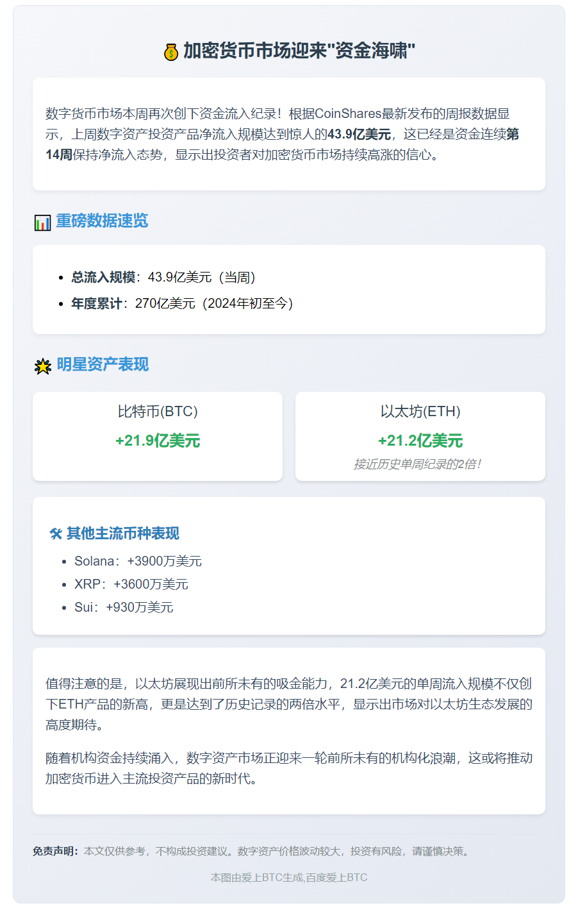This screenshot has width=578, height=924.
Task: Expand the 其他主流币种表现 subsection heading
Action: [x=120, y=533]
